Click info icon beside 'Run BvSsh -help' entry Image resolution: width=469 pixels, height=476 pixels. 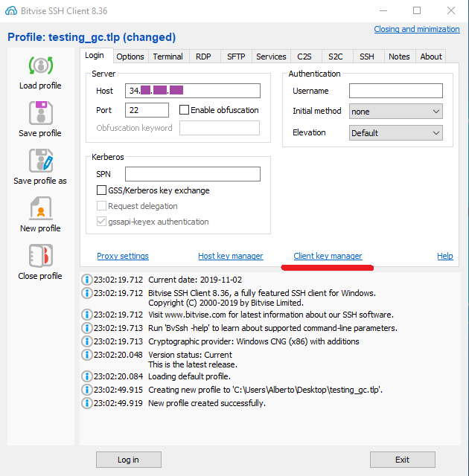tap(87, 328)
